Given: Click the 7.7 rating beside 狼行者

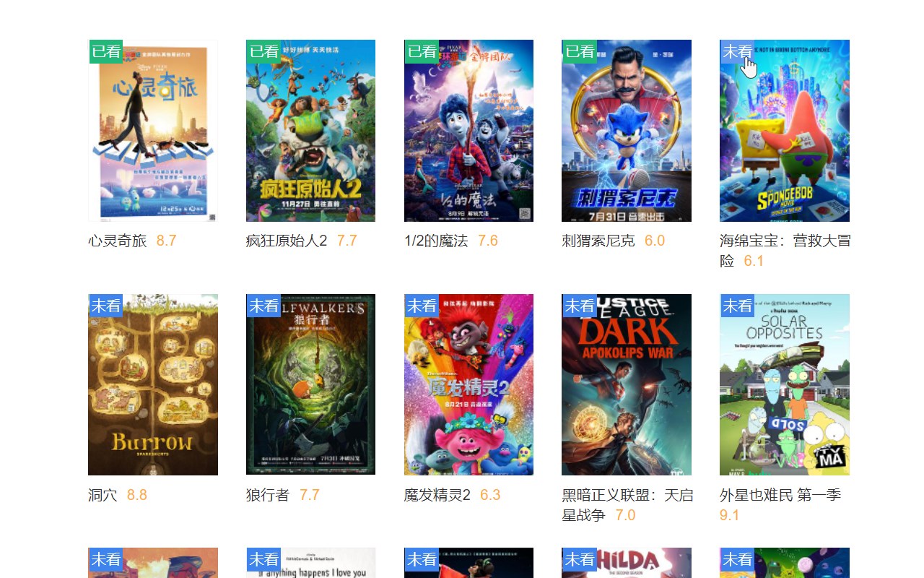Looking at the screenshot, I should tap(310, 495).
